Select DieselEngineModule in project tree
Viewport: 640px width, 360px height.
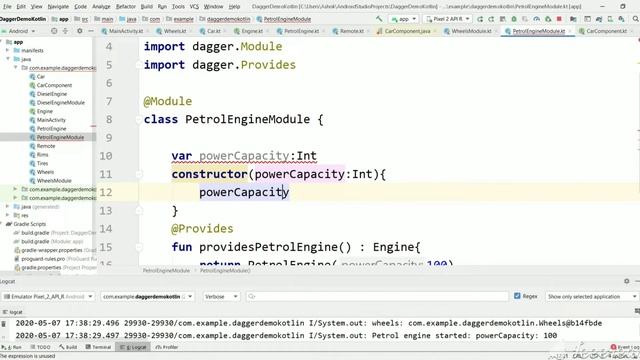coord(61,102)
